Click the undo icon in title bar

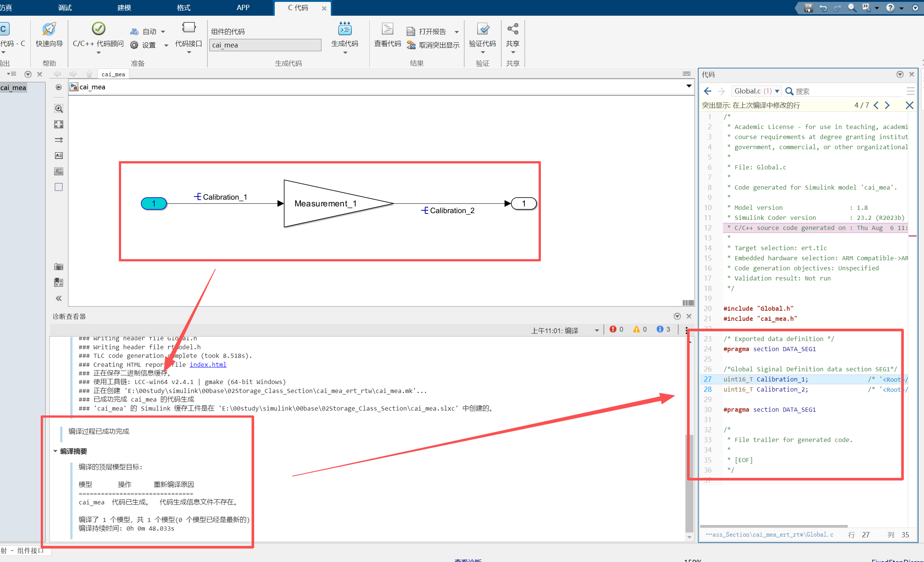pos(823,7)
